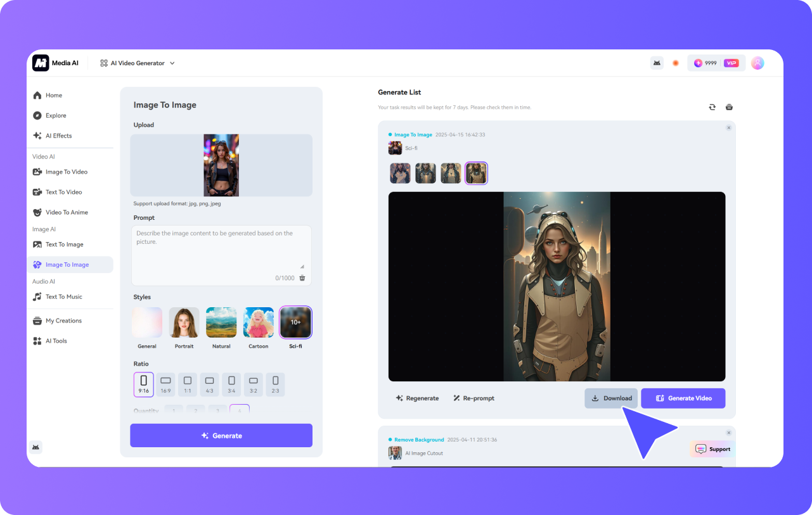The width and height of the screenshot is (812, 515).
Task: Click "Support upload format: jpg, png, jpeg" text
Action: tap(177, 204)
